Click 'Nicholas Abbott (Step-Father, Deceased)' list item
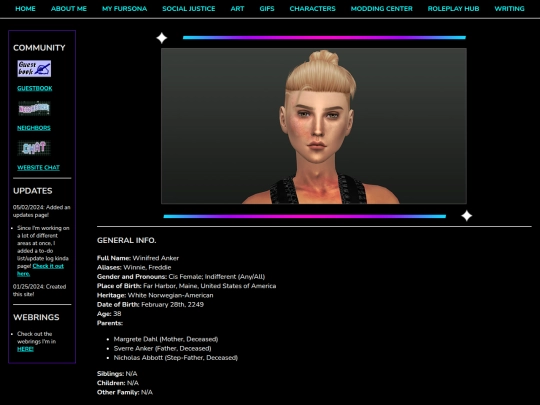 [x=176, y=357]
